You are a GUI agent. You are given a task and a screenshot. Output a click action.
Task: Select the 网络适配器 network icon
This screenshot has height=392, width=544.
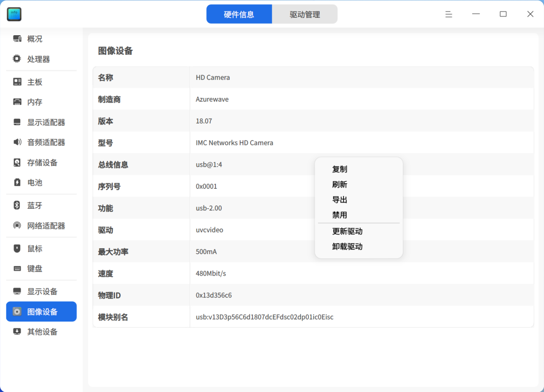(x=17, y=226)
